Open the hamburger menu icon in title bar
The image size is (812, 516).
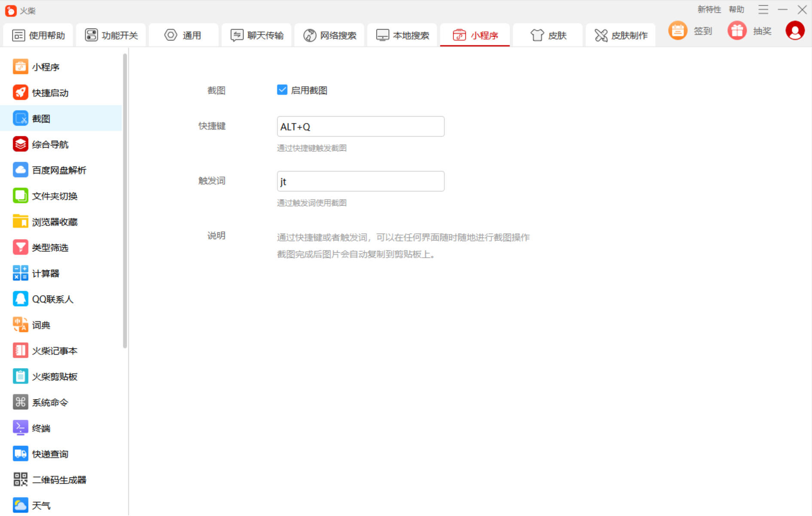coord(763,9)
